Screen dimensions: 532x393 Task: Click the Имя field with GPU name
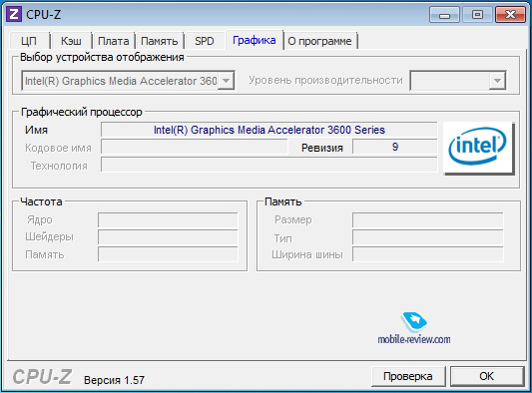coord(269,130)
